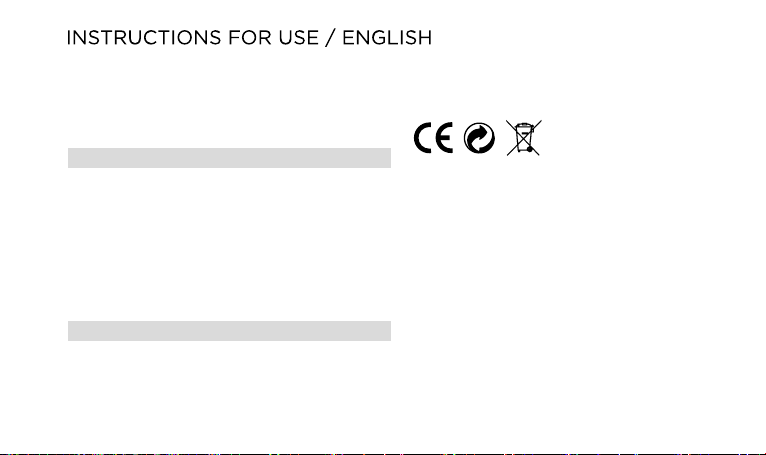
Task: Select the upper gray bar
Action: point(229,158)
